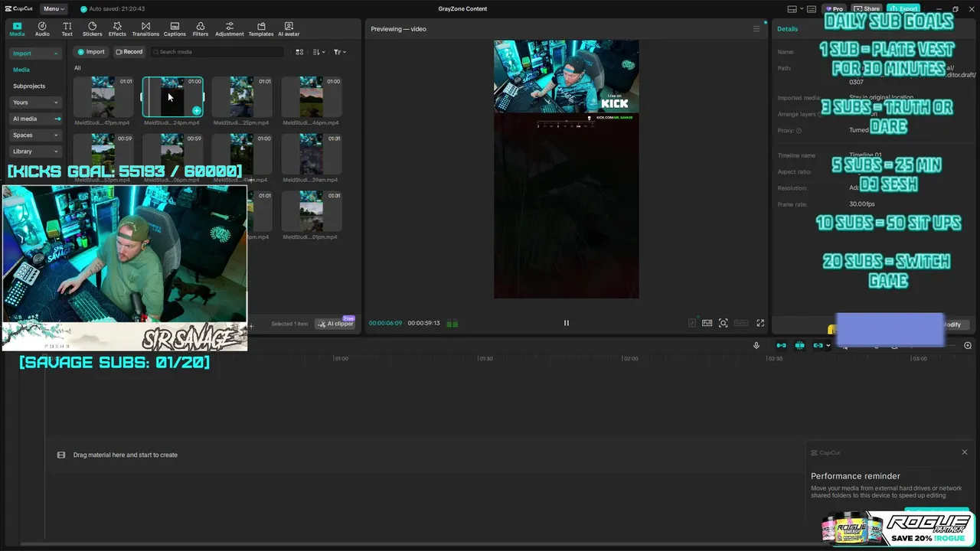Image resolution: width=980 pixels, height=551 pixels.
Task: Open the Templates tab
Action: pyautogui.click(x=261, y=29)
